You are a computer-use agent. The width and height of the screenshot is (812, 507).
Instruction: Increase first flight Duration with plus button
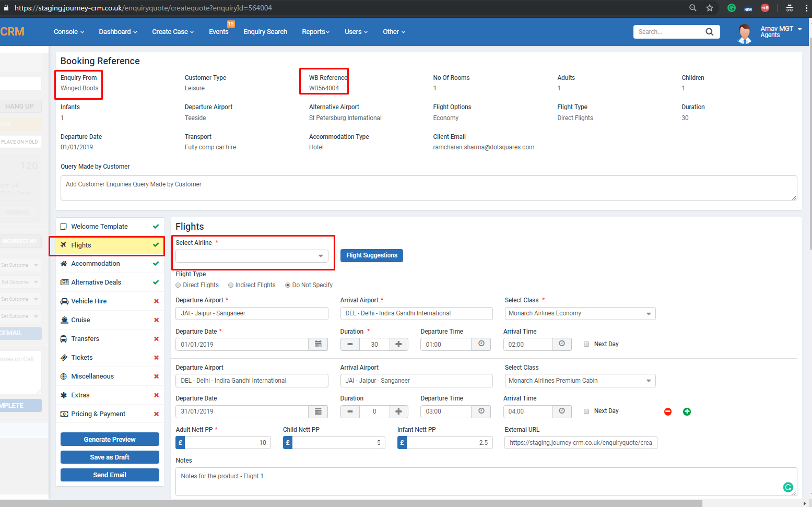398,344
